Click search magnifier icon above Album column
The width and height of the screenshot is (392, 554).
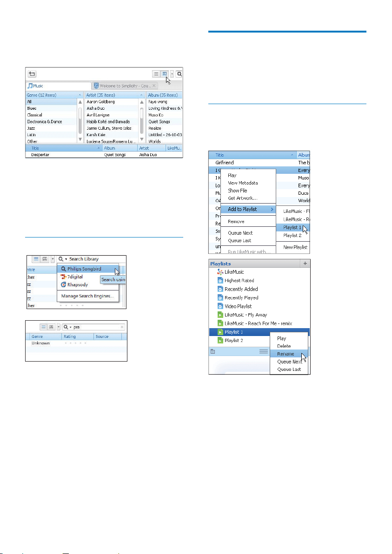pyautogui.click(x=179, y=74)
